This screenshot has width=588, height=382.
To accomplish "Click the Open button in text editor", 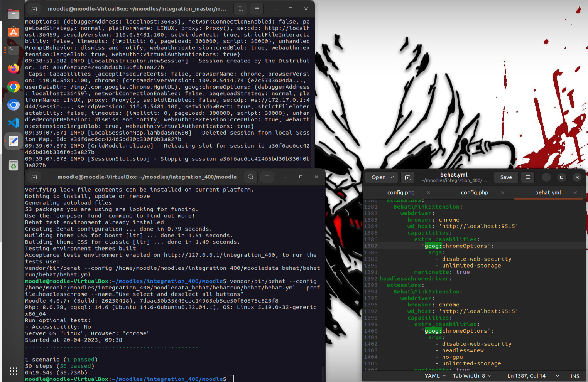I will pos(378,177).
